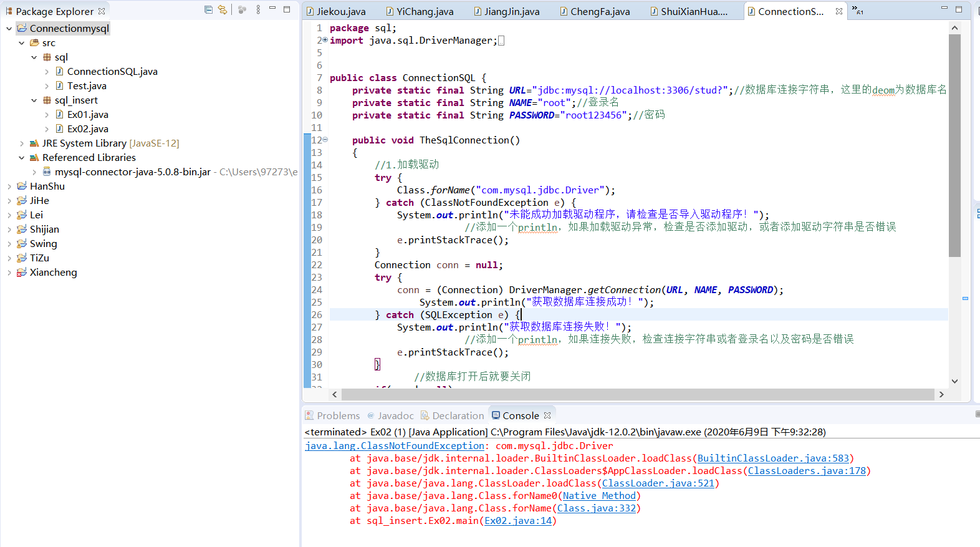Toggle Link with Editor in Package Explorer

pyautogui.click(x=223, y=9)
